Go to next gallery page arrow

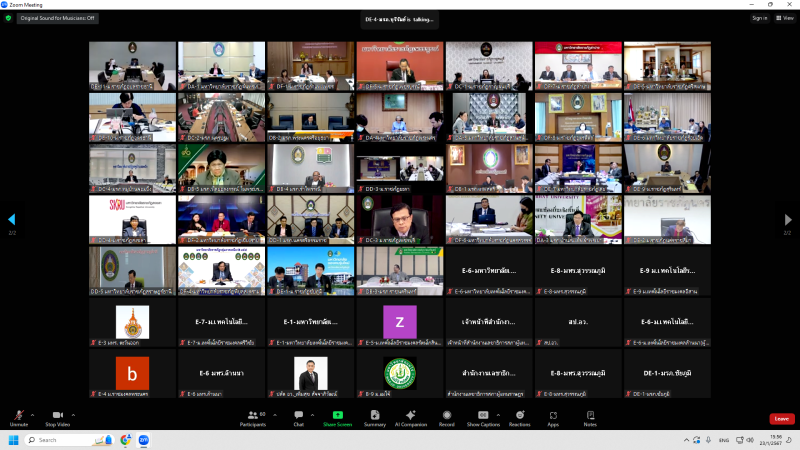788,220
